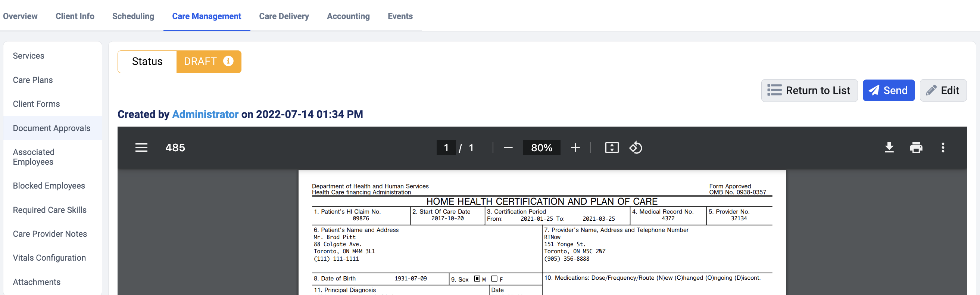Click Start Of Care Date 2017-10-20

[x=447, y=218]
